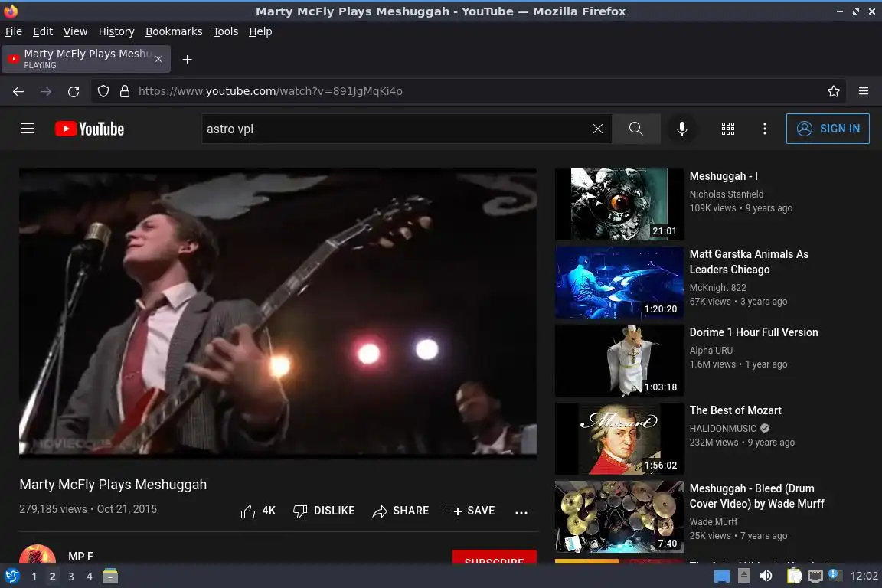Open The Best of Mozart thumbnail
This screenshot has height=588, width=882.
pos(619,439)
